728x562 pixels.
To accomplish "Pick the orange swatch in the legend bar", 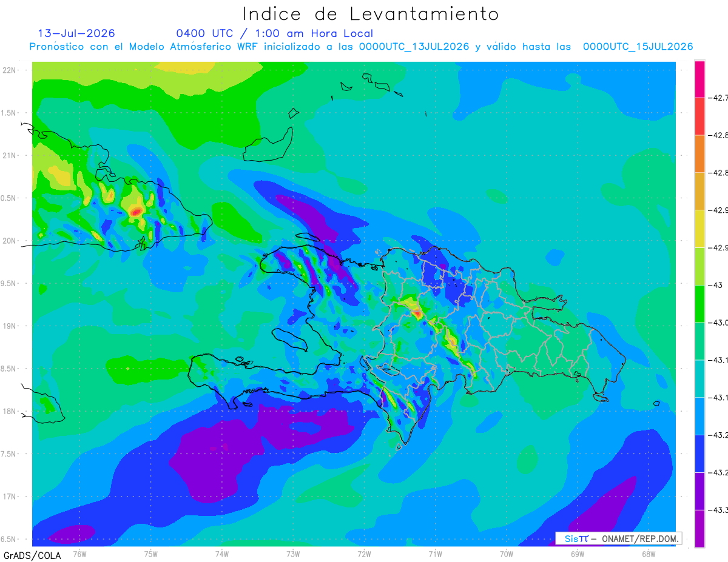I will (699, 154).
